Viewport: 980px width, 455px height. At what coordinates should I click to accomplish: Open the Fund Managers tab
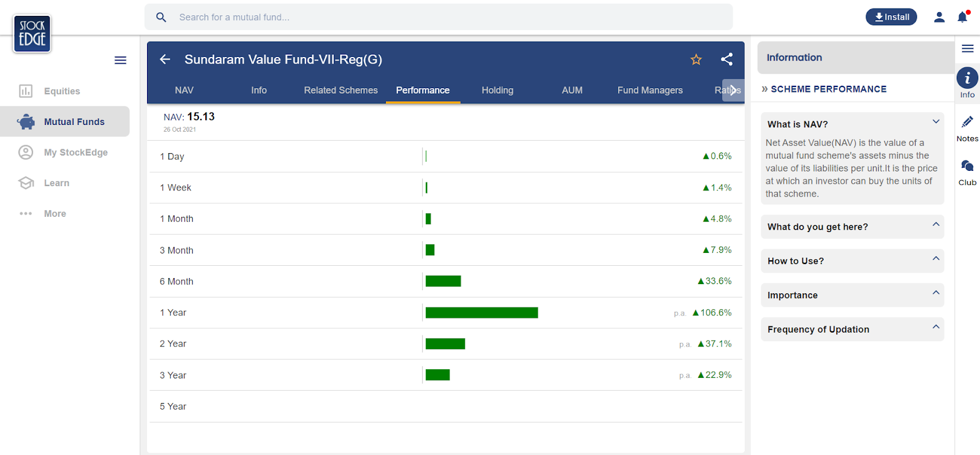[650, 90]
